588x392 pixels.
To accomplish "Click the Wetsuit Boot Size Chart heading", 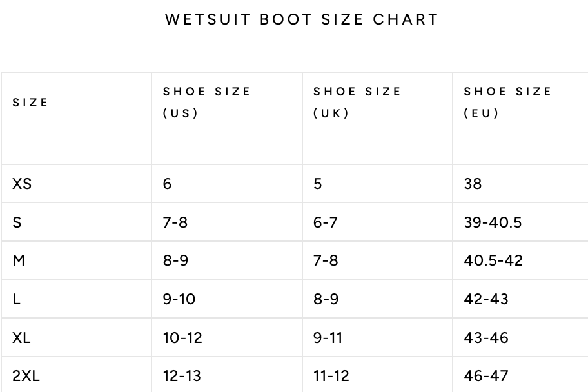I will click(302, 19).
